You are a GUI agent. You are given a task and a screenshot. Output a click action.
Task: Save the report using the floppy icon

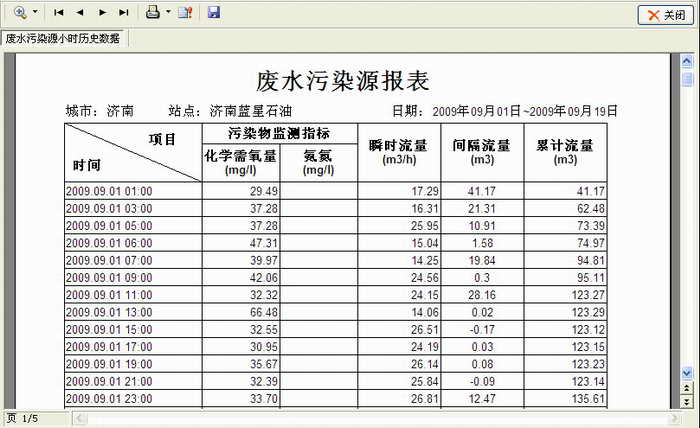[214, 12]
